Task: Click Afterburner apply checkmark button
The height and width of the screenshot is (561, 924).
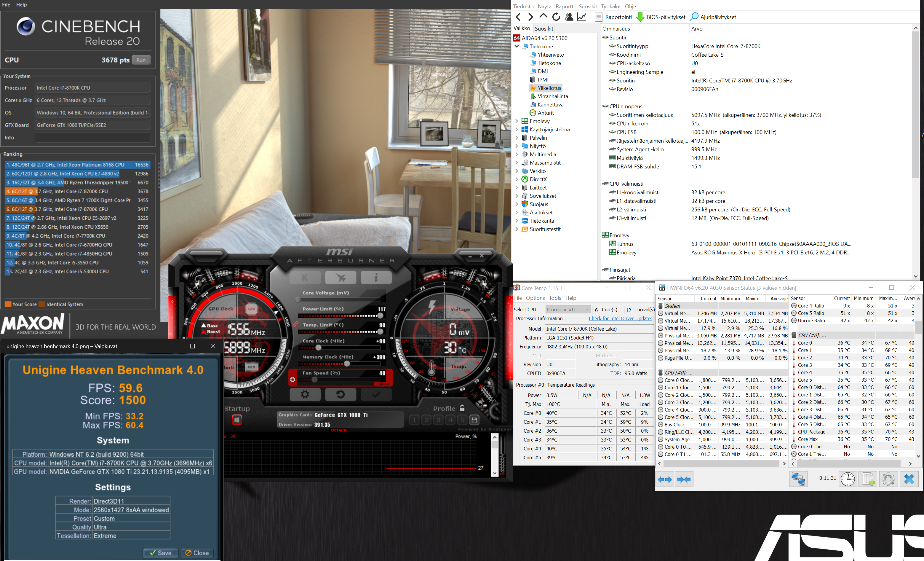Action: pos(376,394)
